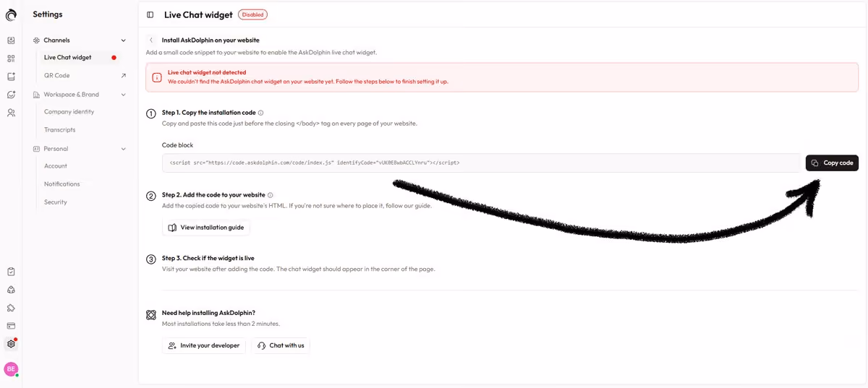The image size is (868, 388).
Task: Click the Workspace & Brand building icon
Action: pyautogui.click(x=36, y=95)
